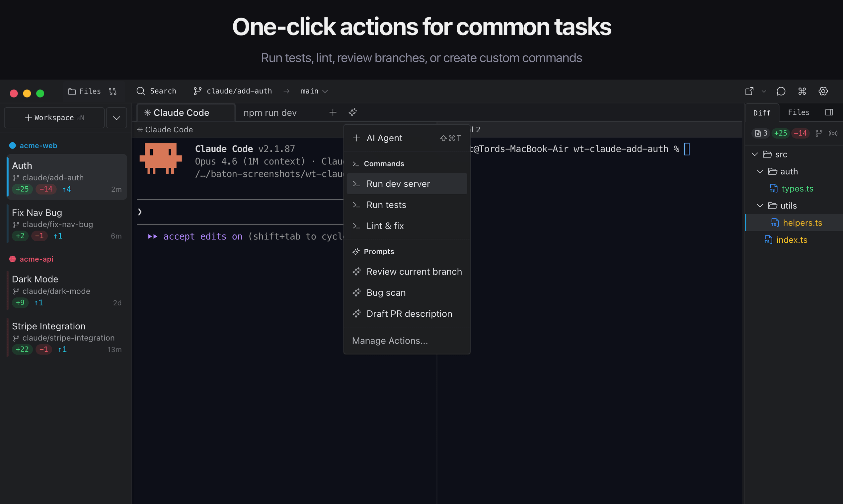Click Manage Actions... at the menu bottom

(x=390, y=341)
